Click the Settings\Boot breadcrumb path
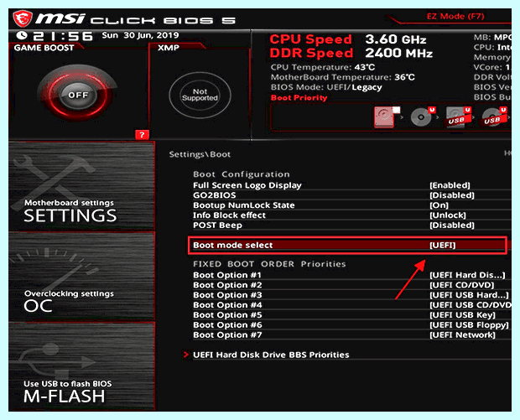Viewport: 520px width, 420px height. click(x=200, y=154)
